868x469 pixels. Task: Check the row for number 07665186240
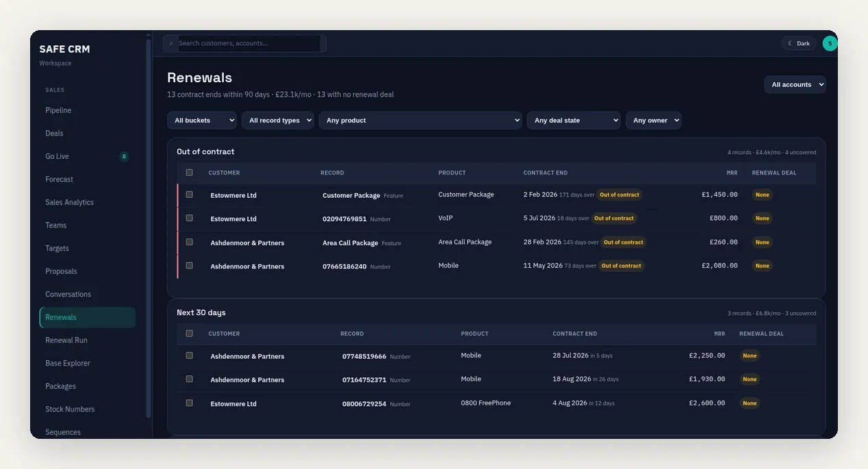[190, 265]
